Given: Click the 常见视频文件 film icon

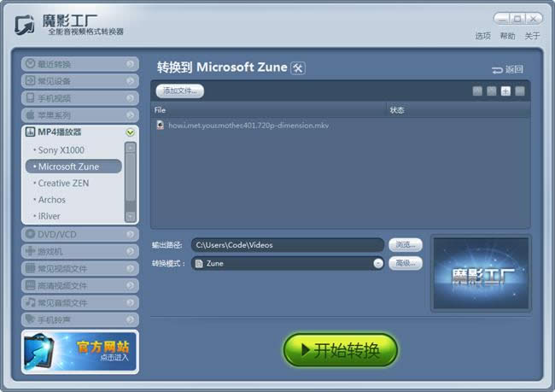Looking at the screenshot, I should tap(30, 268).
